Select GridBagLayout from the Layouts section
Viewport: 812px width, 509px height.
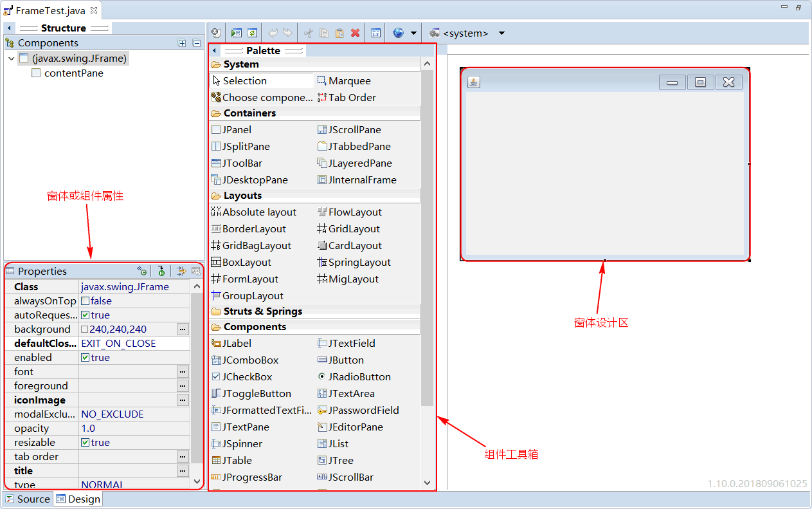pyautogui.click(x=256, y=245)
